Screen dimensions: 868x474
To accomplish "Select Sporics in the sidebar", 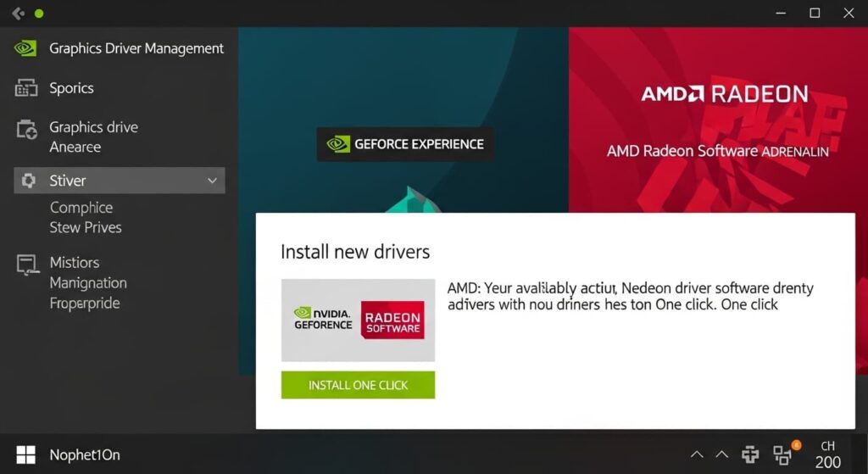I will point(71,88).
